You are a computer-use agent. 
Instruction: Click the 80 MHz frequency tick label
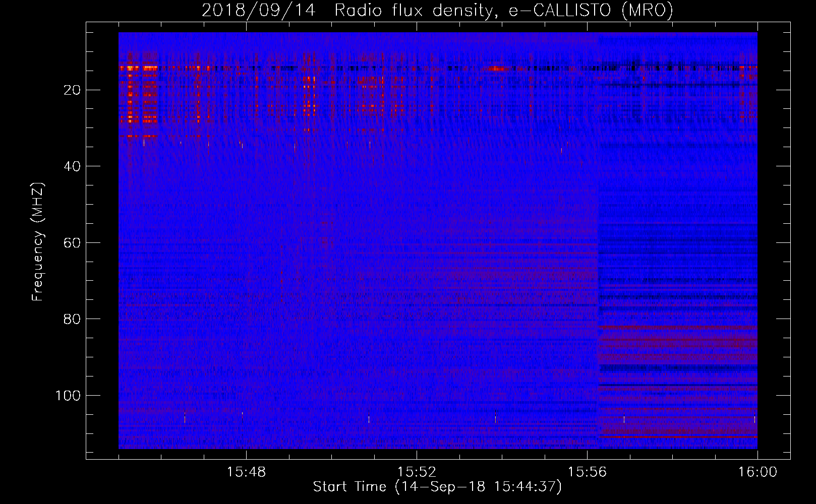pyautogui.click(x=72, y=319)
